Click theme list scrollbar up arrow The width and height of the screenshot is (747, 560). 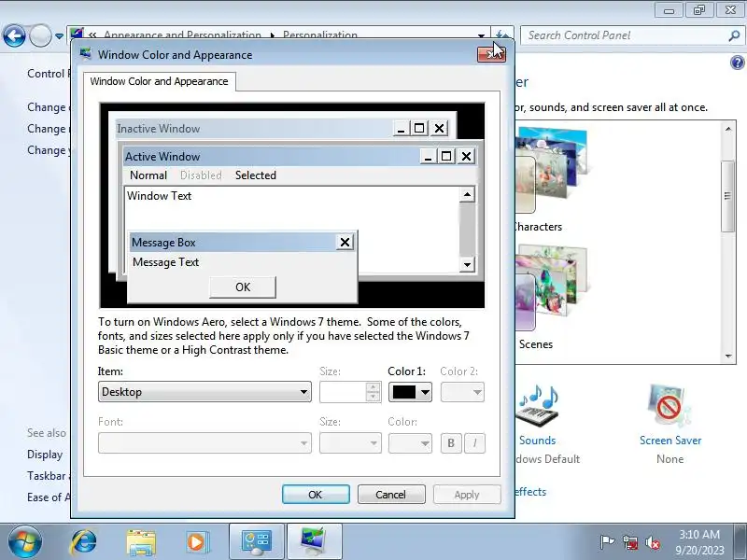click(728, 129)
